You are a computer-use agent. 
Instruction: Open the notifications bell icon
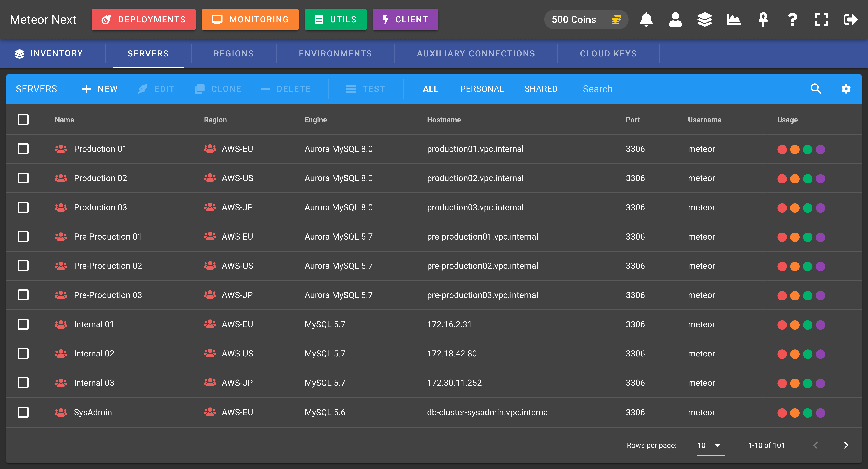pyautogui.click(x=646, y=19)
